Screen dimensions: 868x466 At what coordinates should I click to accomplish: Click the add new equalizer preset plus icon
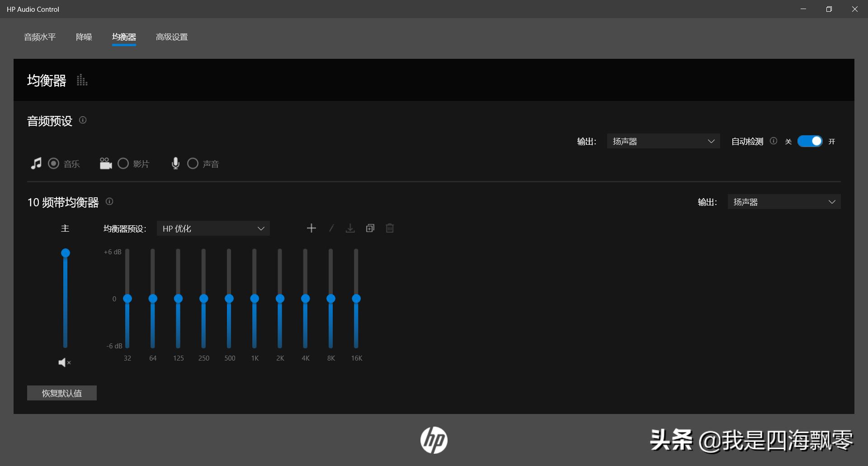pos(311,228)
